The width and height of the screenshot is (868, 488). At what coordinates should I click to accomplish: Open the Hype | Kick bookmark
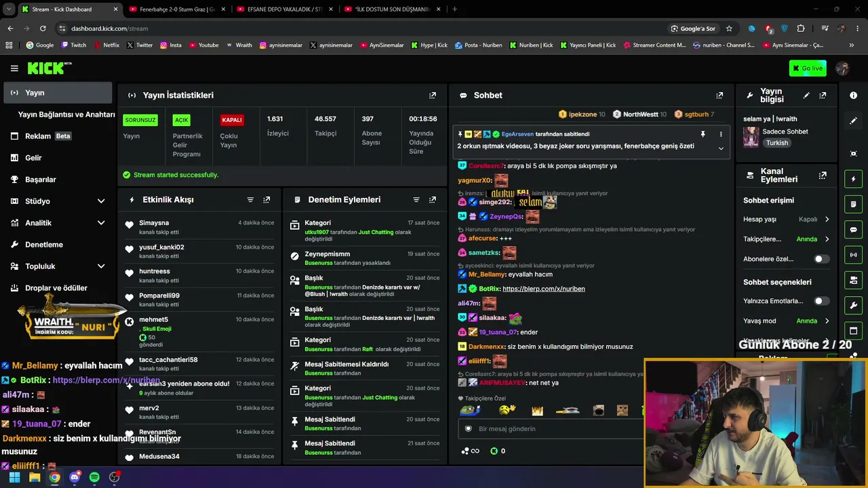(x=429, y=45)
